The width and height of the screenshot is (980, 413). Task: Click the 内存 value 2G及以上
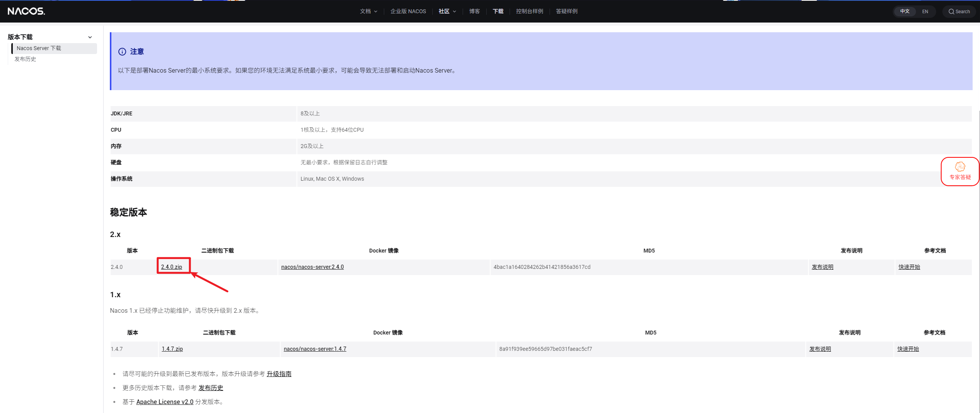[x=312, y=146]
